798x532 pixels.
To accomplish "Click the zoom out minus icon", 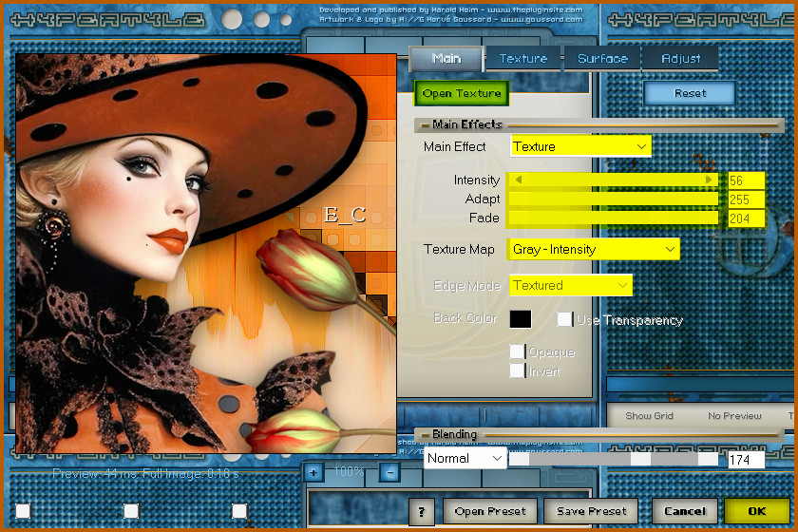I will click(x=389, y=471).
